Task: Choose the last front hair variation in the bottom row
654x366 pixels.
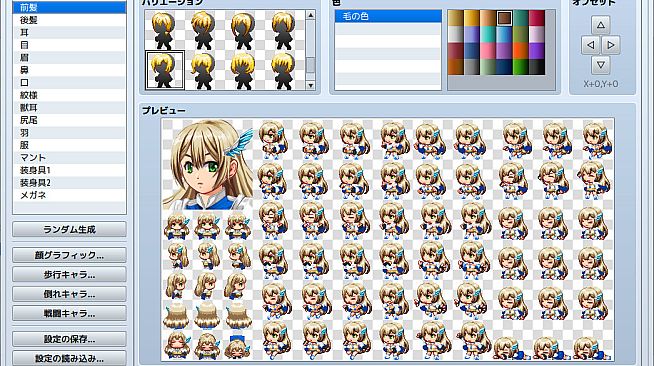Action: pos(284,70)
